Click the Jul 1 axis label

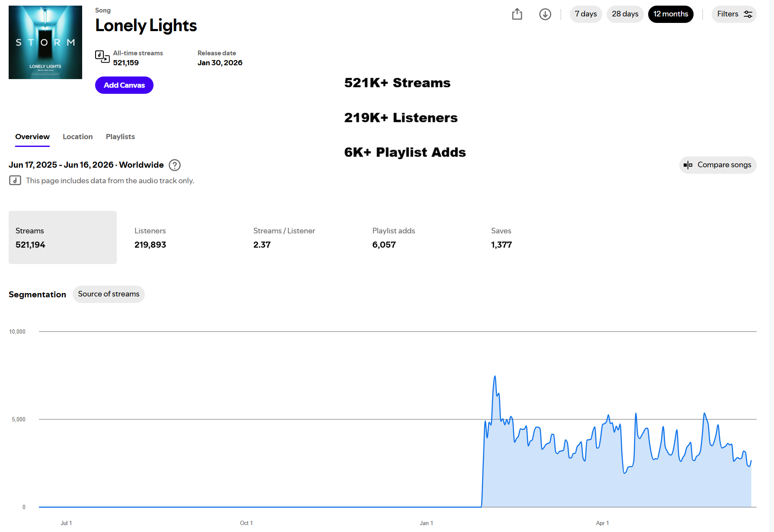click(x=66, y=523)
